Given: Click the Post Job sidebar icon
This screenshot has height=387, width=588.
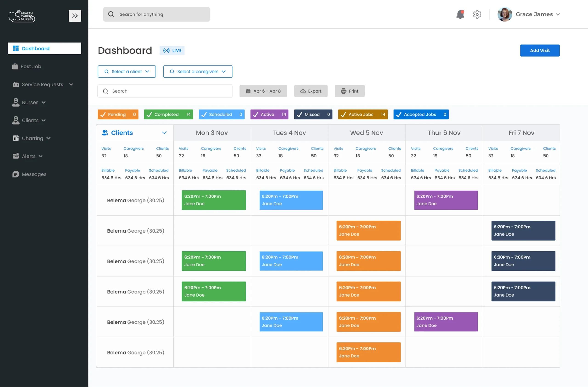Looking at the screenshot, I should (x=15, y=66).
